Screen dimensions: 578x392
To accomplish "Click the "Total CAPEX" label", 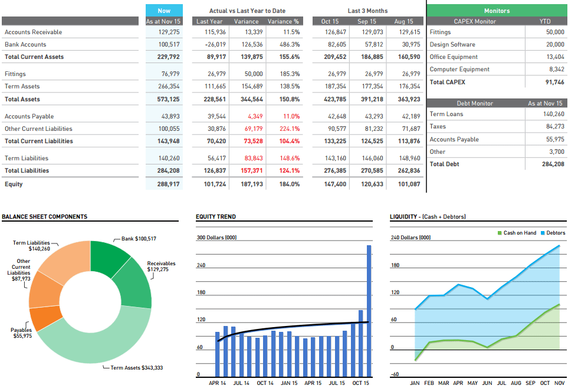I will pos(447,82).
